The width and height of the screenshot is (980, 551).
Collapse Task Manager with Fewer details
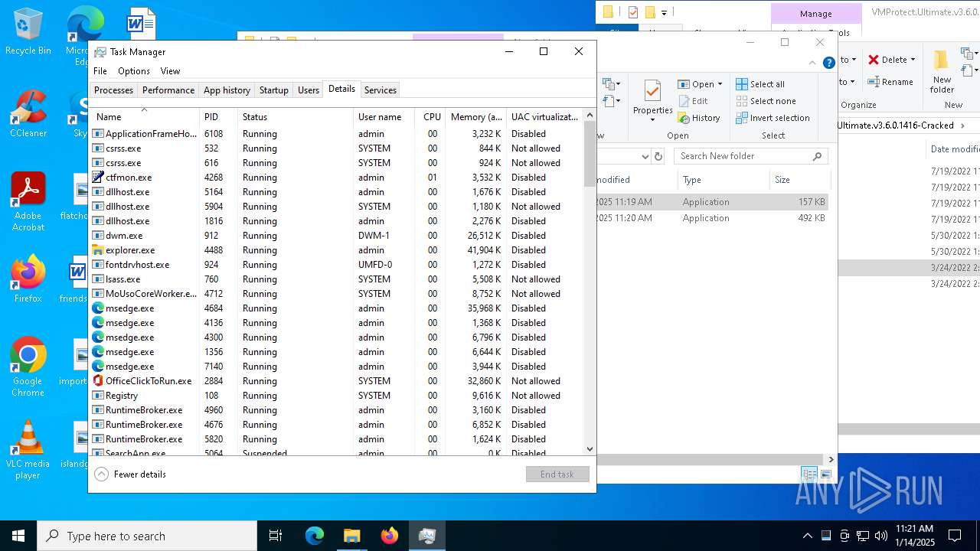[x=130, y=474]
